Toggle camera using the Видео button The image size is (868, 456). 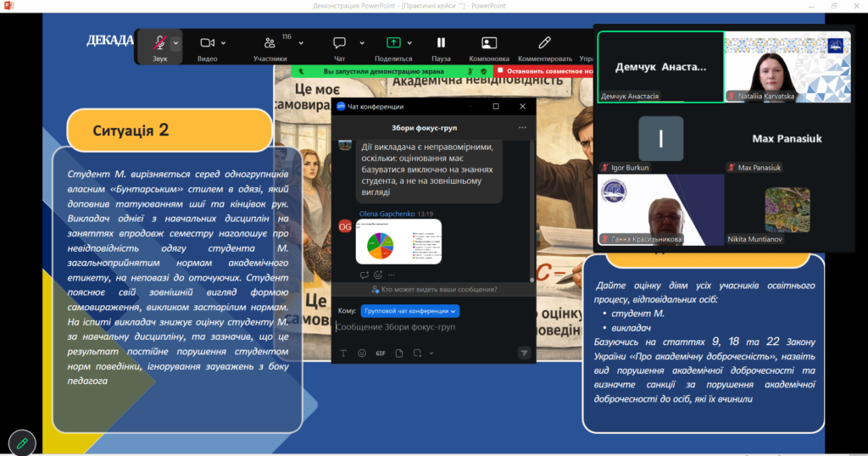point(207,43)
